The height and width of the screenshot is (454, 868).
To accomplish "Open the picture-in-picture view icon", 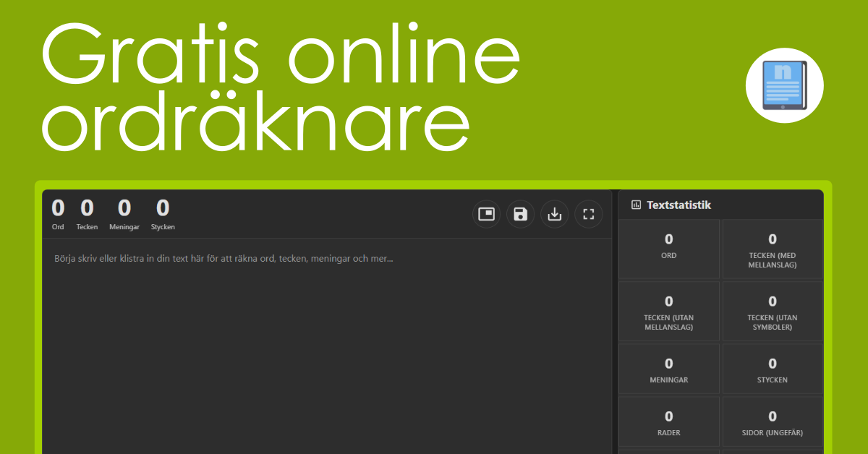I will 486,214.
